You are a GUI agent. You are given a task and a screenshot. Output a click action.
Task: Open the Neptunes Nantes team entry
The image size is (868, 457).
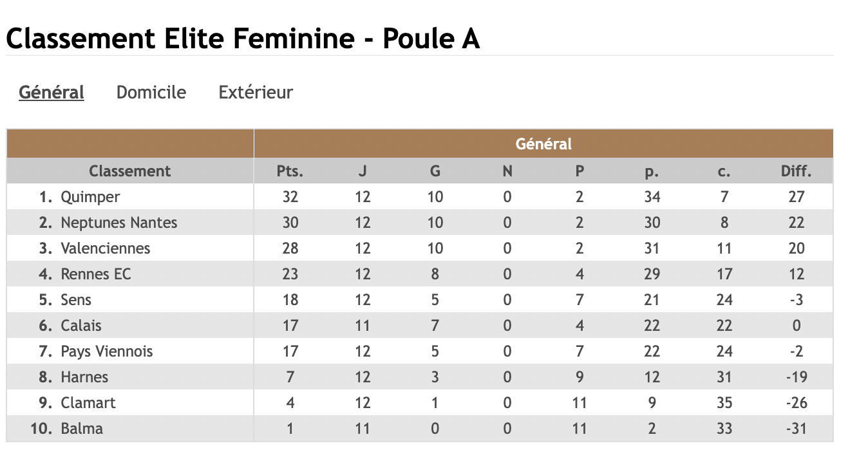[118, 223]
